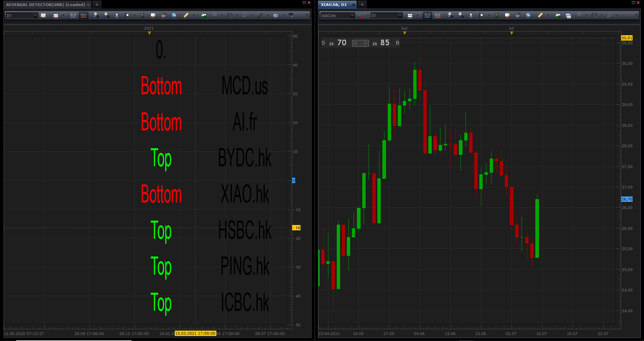
Task: Expand zoom-area tool arrow in left toolbar
Action: click(135, 15)
